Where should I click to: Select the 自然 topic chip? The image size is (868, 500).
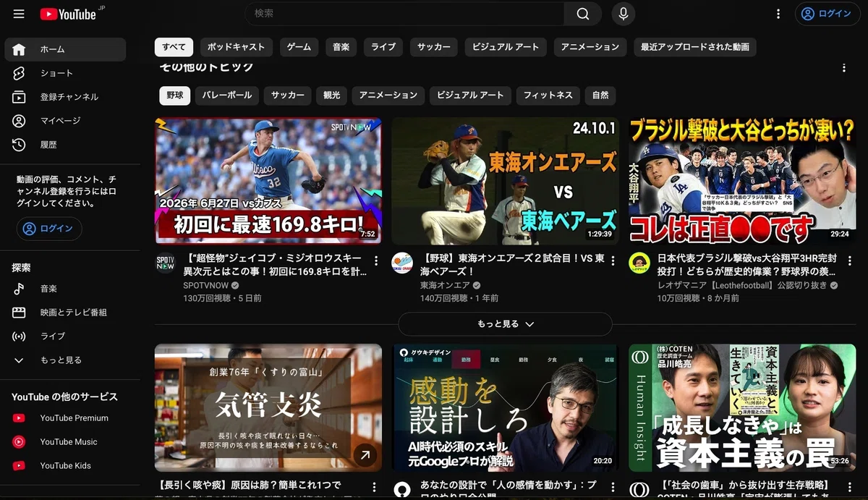point(600,96)
